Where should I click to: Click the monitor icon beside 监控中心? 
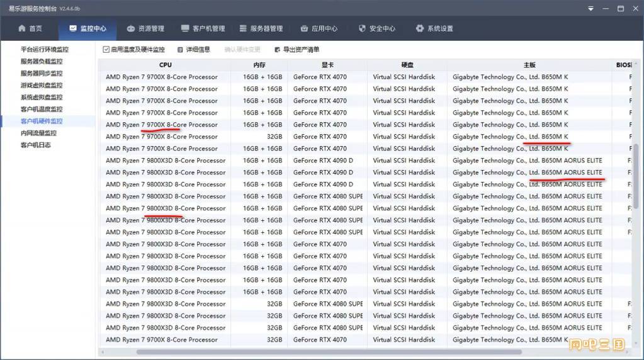(x=72, y=28)
